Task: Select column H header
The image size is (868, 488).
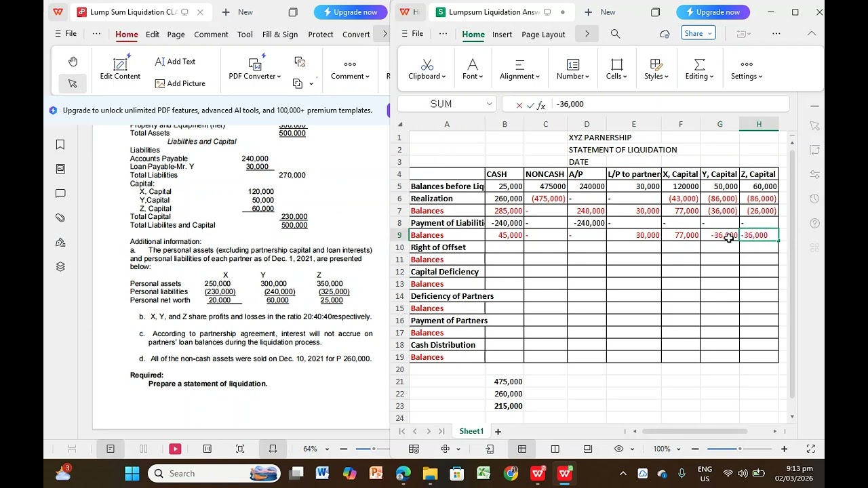Action: [x=759, y=124]
